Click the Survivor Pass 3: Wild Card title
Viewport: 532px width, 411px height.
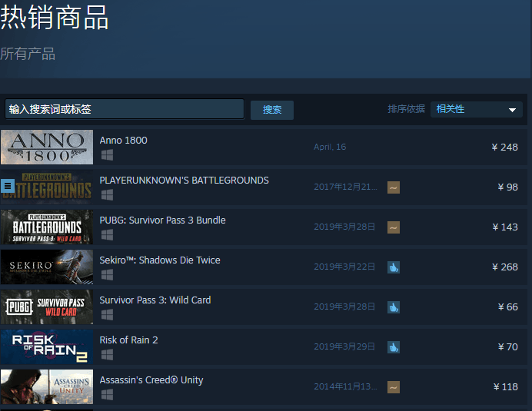tap(155, 300)
